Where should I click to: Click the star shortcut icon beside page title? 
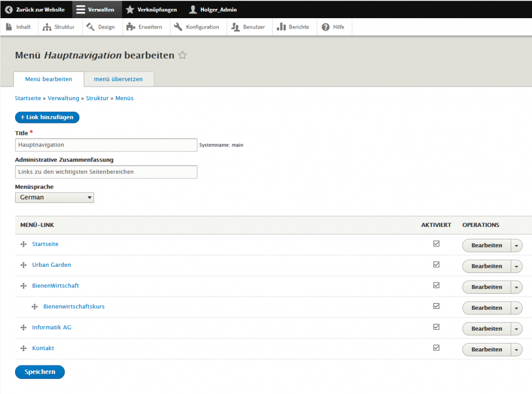point(182,56)
